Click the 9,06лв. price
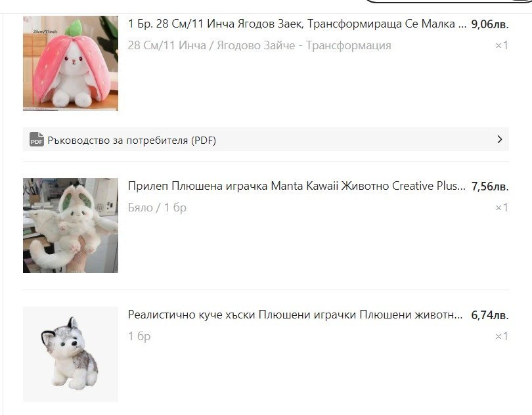The height and width of the screenshot is (415, 532). pyautogui.click(x=490, y=24)
